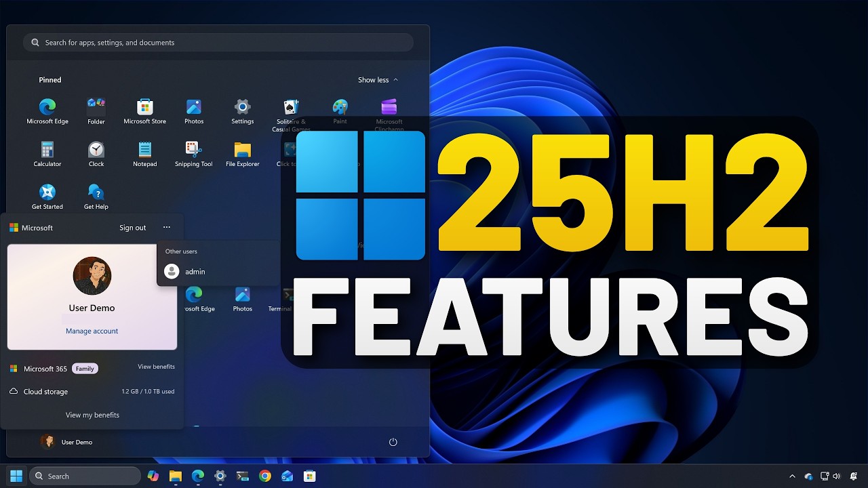Image resolution: width=868 pixels, height=488 pixels.
Task: Click the volume speaker icon in tray
Action: [836, 476]
